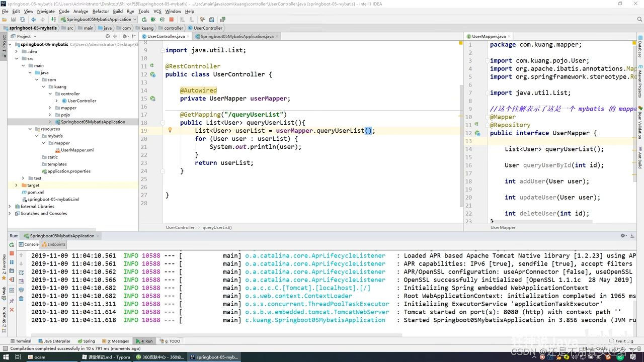Click the Build Project toolbar icon
The width and height of the screenshot is (644, 362).
pos(53,19)
